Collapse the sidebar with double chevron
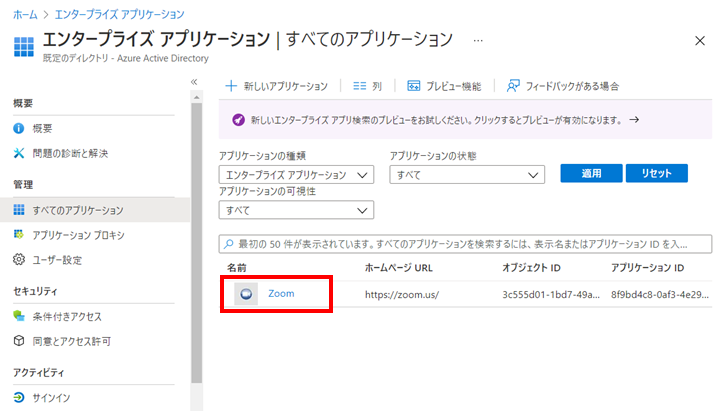This screenshot has height=411, width=724. pos(194,82)
